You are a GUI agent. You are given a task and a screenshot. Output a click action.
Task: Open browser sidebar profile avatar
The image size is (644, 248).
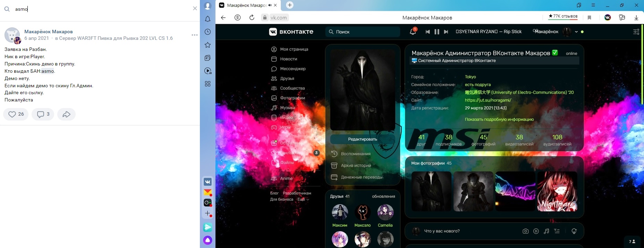(207, 6)
